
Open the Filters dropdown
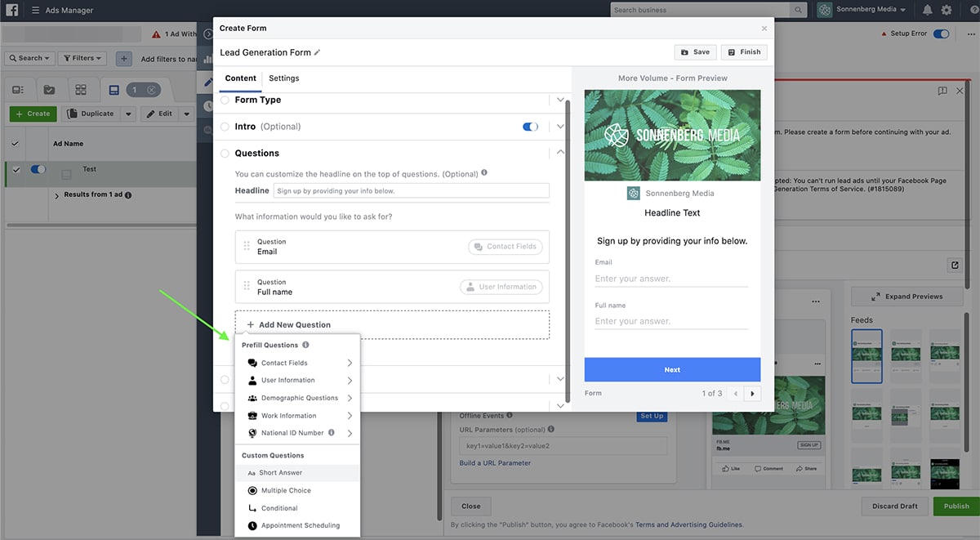click(82, 58)
